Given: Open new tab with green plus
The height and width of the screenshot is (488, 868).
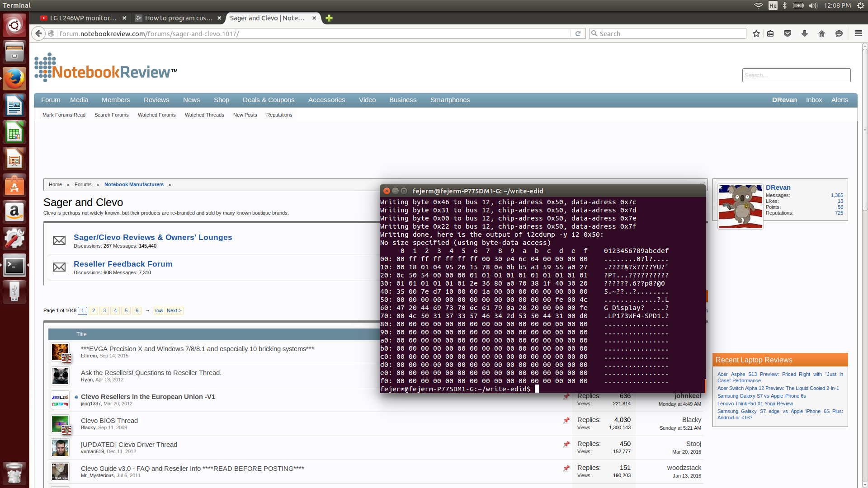Looking at the screenshot, I should point(329,18).
